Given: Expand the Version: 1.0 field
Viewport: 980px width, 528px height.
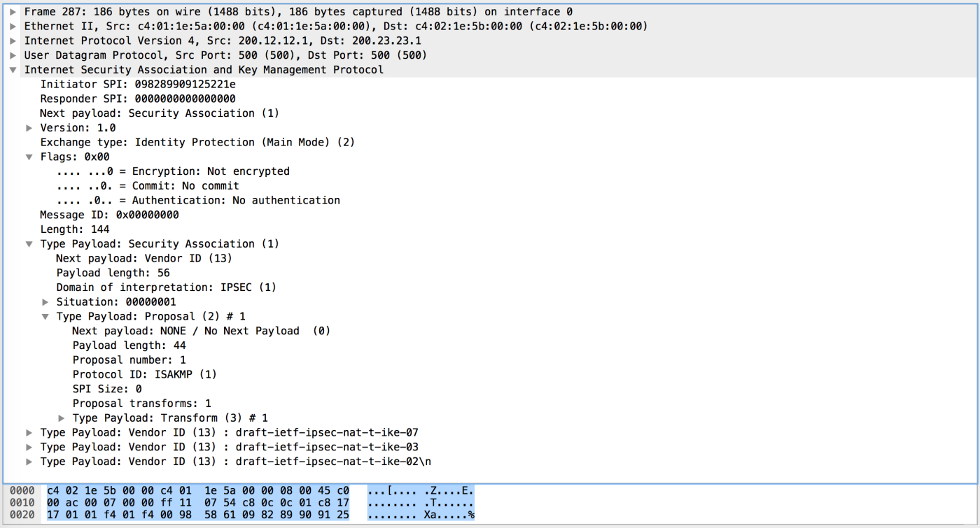Looking at the screenshot, I should (29, 128).
